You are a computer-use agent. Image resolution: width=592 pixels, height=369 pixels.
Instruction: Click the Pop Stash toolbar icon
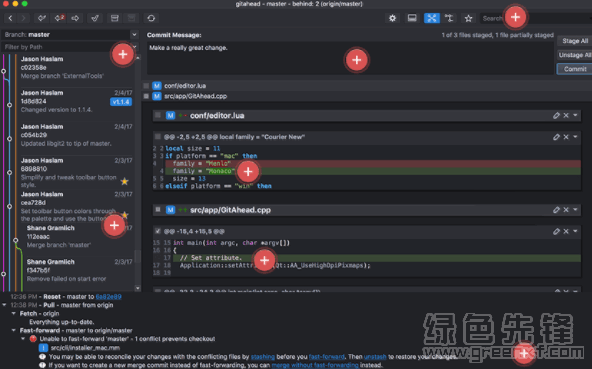[131, 18]
